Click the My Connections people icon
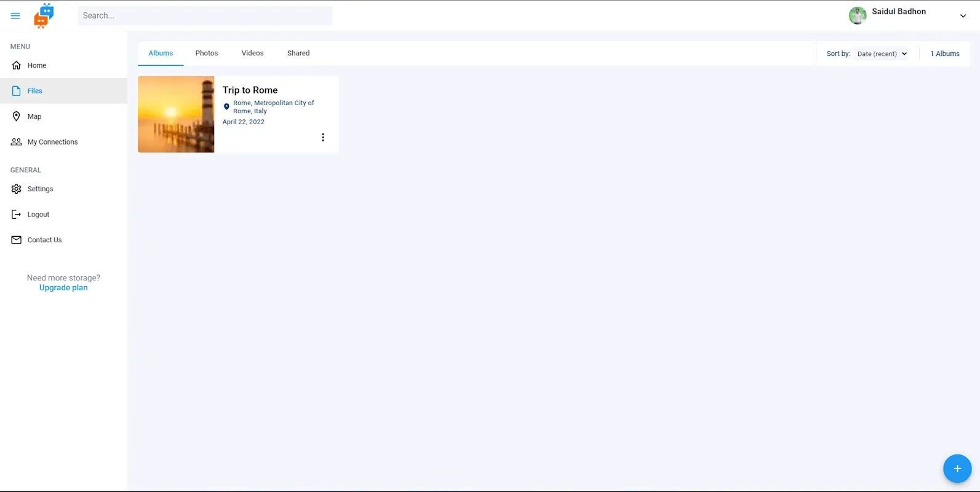 [17, 142]
